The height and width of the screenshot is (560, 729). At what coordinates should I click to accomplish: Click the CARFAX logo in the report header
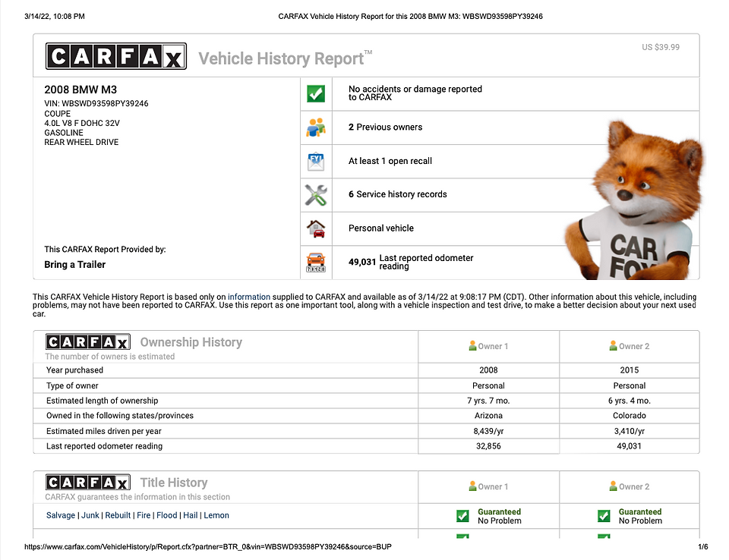[x=115, y=56]
